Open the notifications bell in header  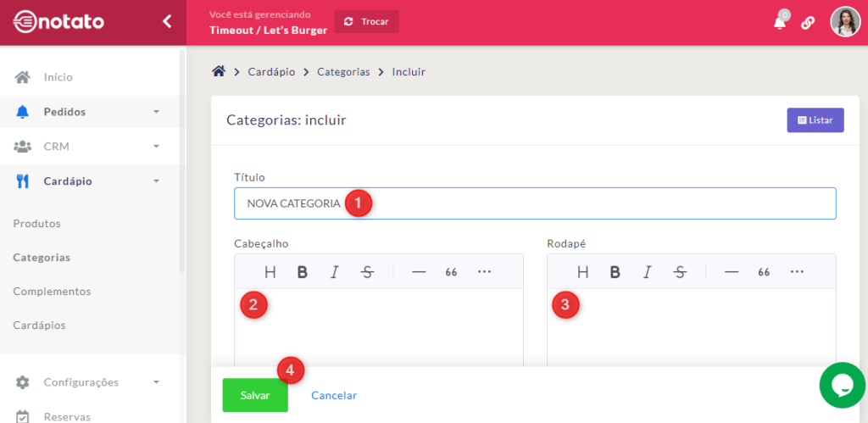(x=779, y=23)
